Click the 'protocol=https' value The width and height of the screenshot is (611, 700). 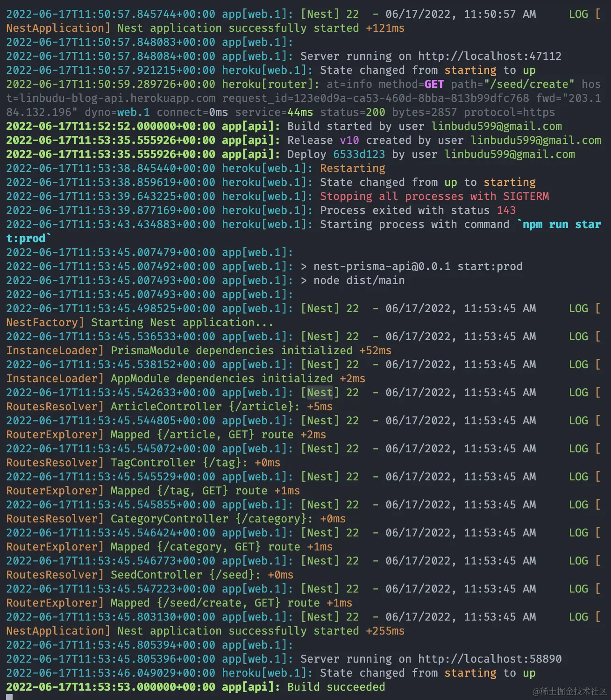(510, 112)
